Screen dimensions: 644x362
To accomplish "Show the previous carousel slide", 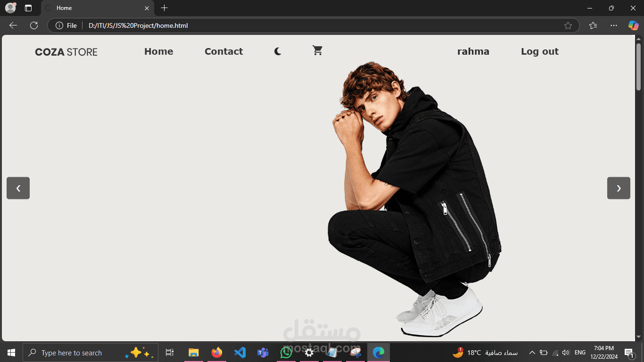I will (18, 188).
